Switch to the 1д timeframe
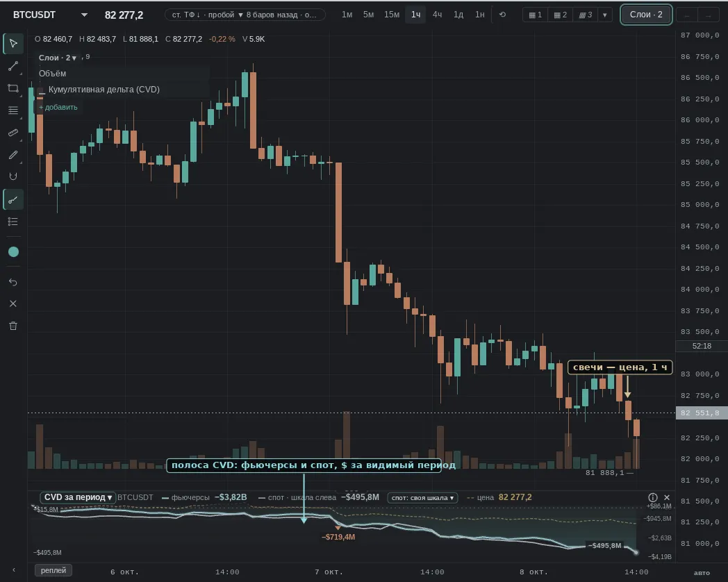The width and height of the screenshot is (728, 582). (458, 15)
